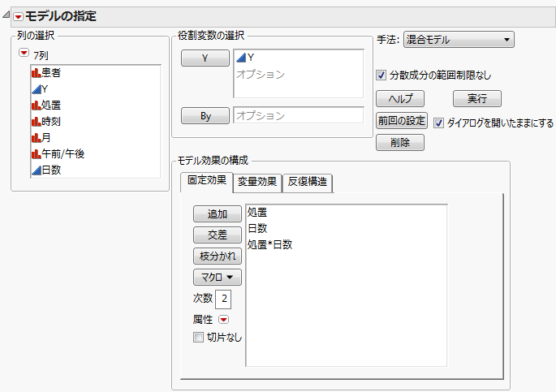Click the red triangle menu beside モデルの指定

18,16
